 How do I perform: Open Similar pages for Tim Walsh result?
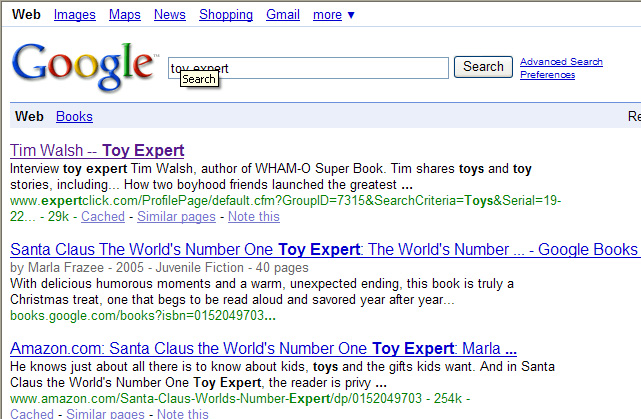(x=176, y=216)
